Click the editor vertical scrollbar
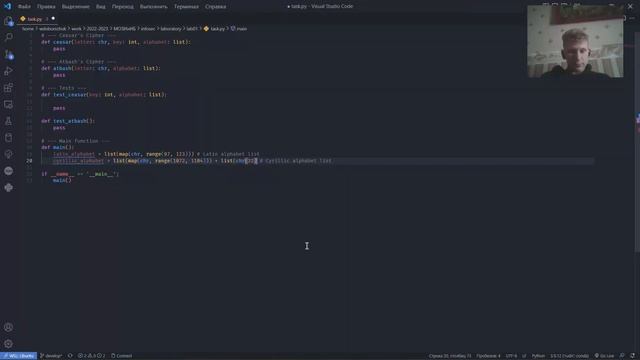This screenshot has height=360, width=640. 638,143
